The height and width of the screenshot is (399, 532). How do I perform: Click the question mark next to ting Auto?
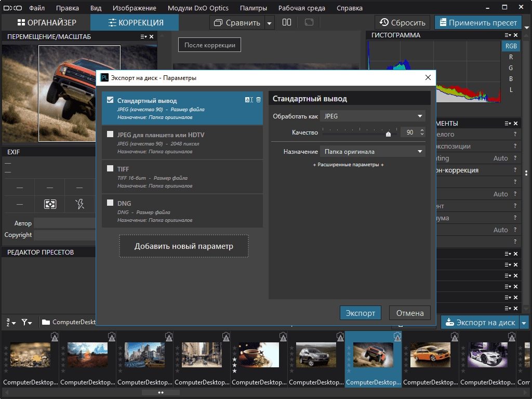coord(515,158)
